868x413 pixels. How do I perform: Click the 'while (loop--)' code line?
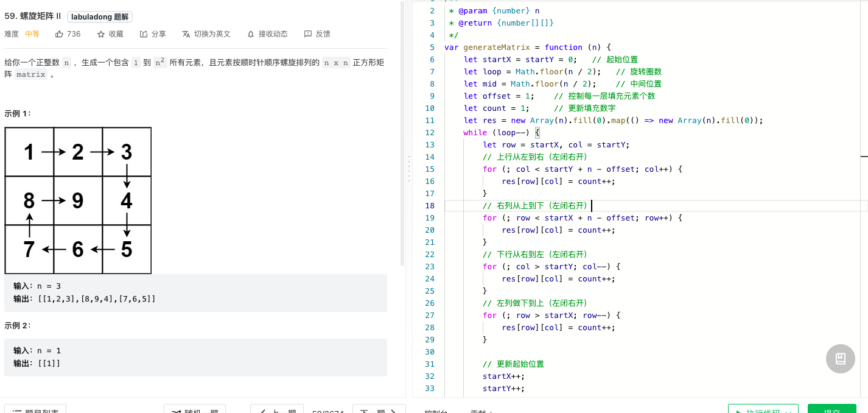[502, 132]
